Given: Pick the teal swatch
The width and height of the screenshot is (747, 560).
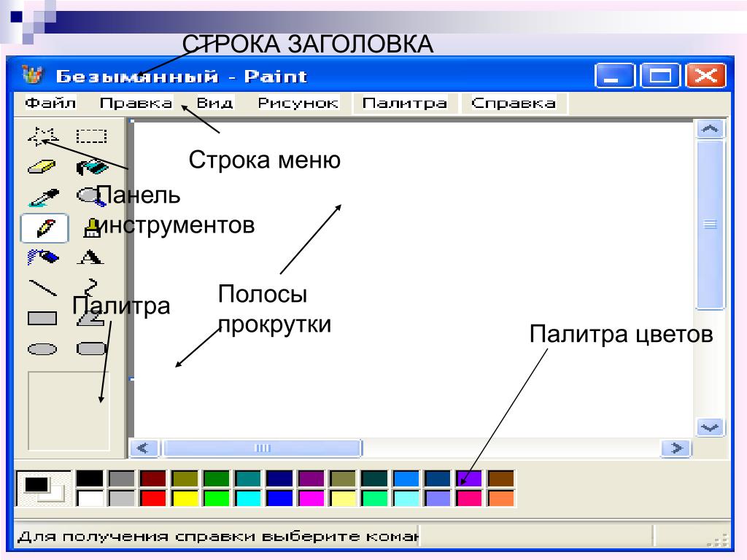Looking at the screenshot, I should (248, 478).
